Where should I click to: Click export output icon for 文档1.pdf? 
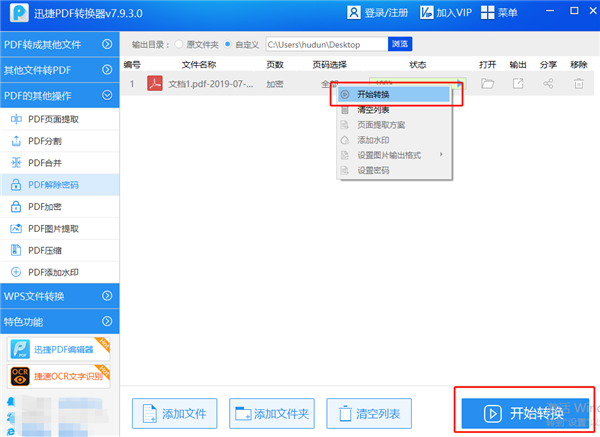518,83
